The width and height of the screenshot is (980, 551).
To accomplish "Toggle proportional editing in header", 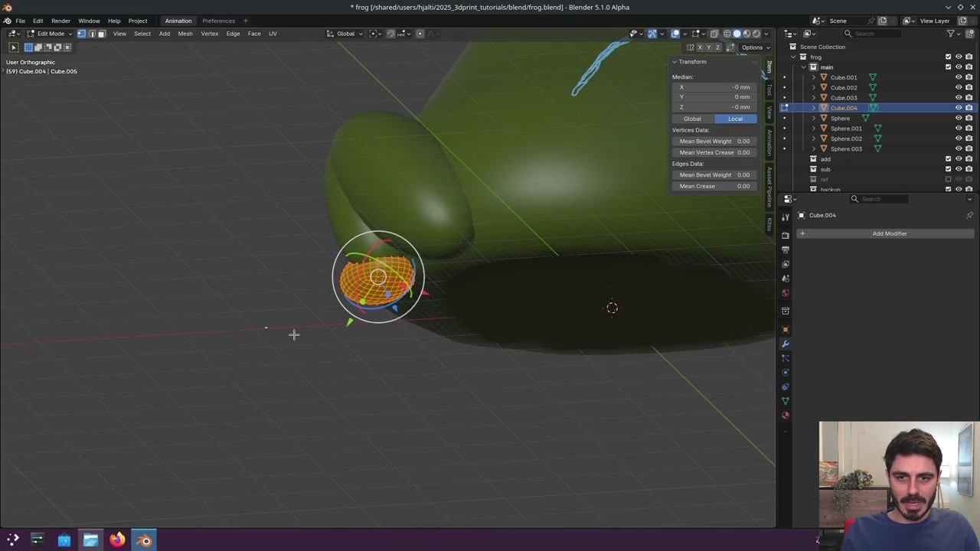I will click(x=420, y=34).
